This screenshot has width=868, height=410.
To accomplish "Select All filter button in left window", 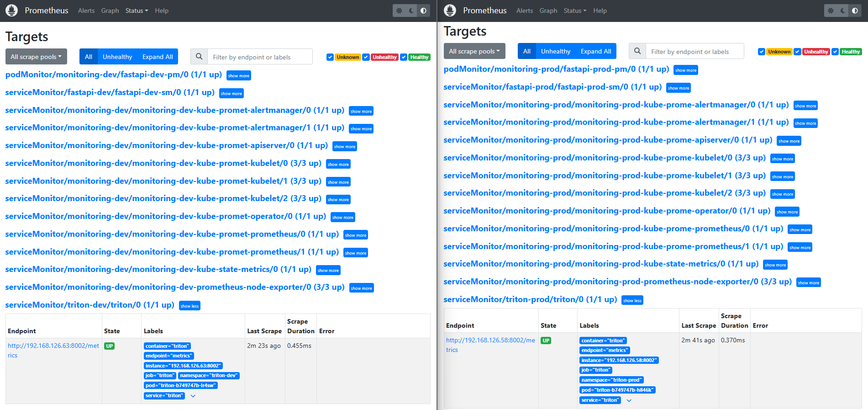I will click(89, 57).
